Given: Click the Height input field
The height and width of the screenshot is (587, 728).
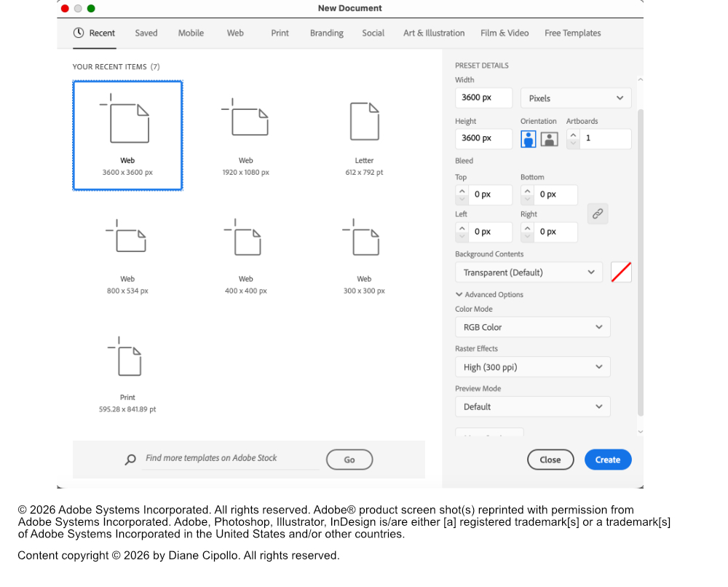Looking at the screenshot, I should (x=483, y=138).
